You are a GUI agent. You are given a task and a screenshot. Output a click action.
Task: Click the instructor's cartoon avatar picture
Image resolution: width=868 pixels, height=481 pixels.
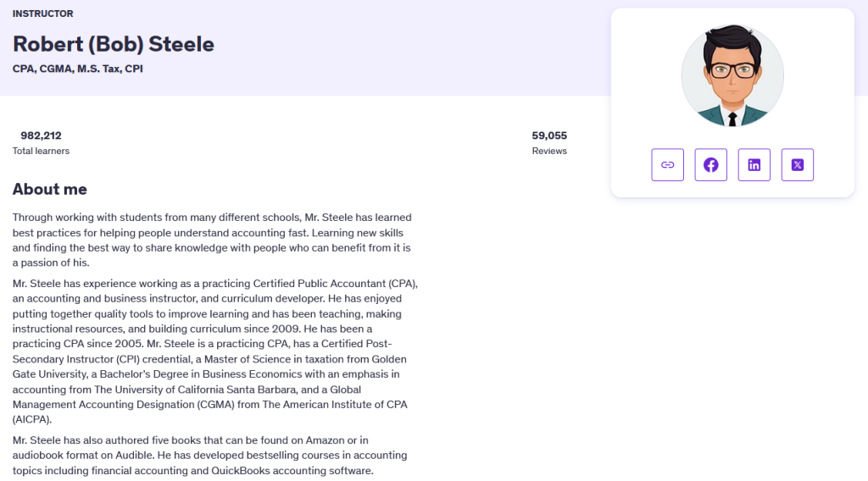pos(732,75)
